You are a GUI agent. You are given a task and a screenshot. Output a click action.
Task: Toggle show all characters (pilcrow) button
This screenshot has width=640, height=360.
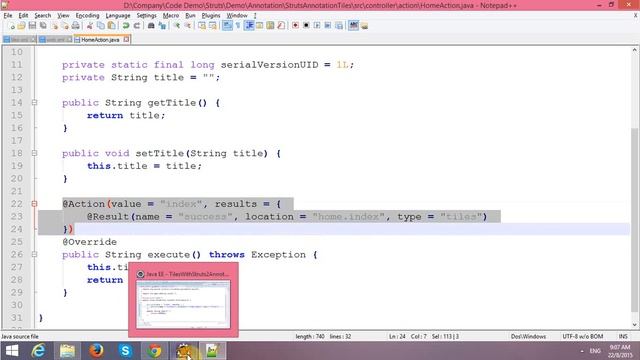click(238, 26)
